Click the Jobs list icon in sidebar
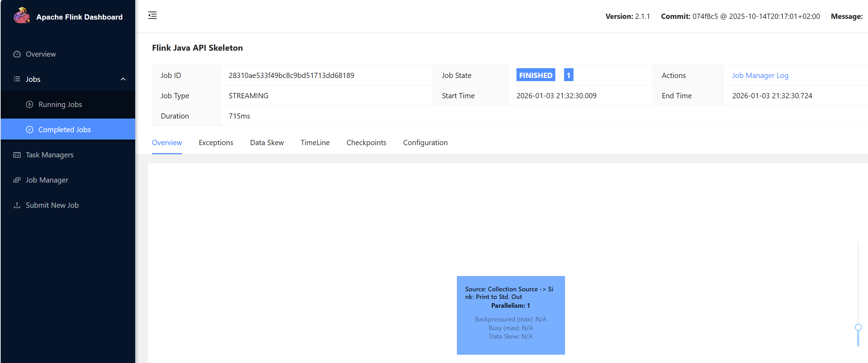Screen dimensions: 868x363 pyautogui.click(x=17, y=79)
